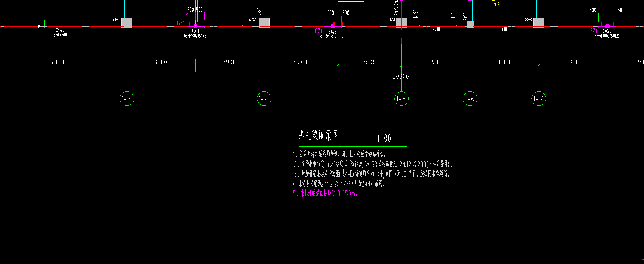Select the overall 50800 dimension text
Image resolution: width=644 pixels, height=264 pixels.
coord(401,76)
